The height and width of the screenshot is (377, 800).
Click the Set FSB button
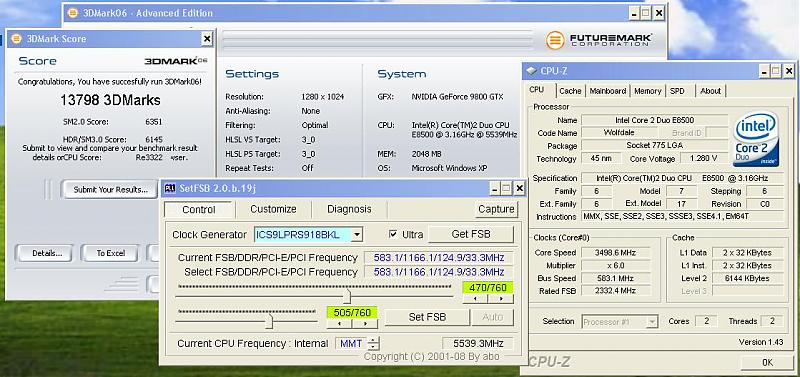coord(427,317)
